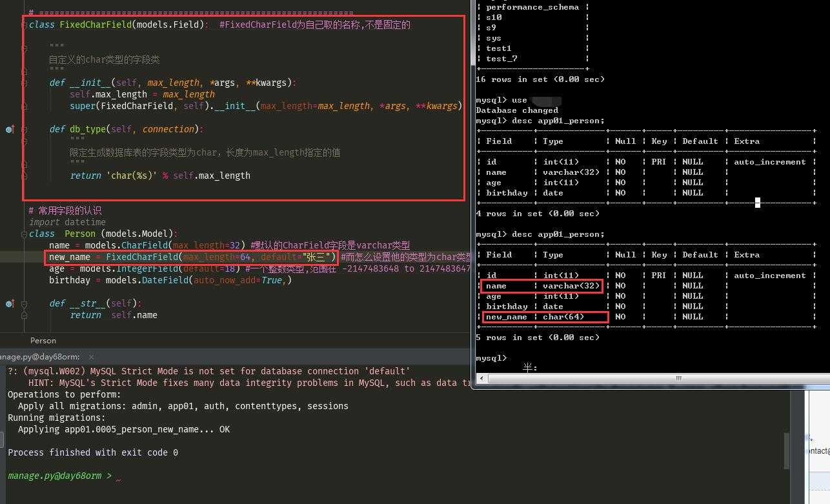
Task: Click '4 rows in set' message
Action: pyautogui.click(x=538, y=214)
